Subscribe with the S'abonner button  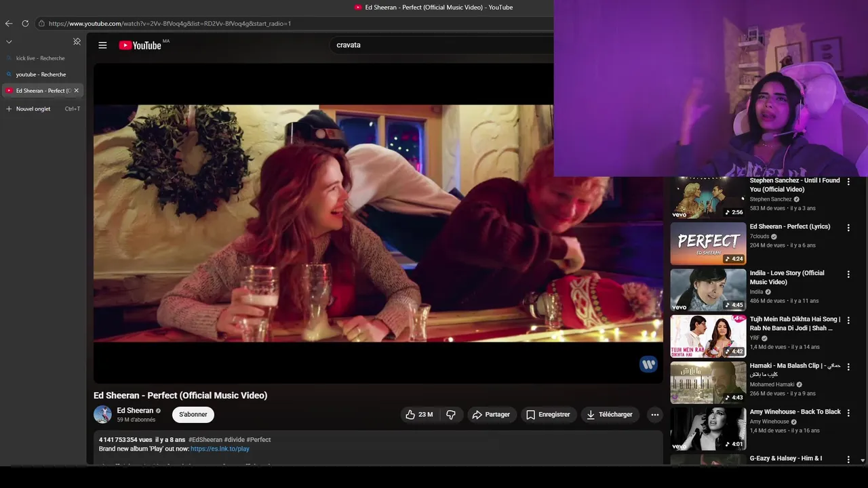[193, 414]
